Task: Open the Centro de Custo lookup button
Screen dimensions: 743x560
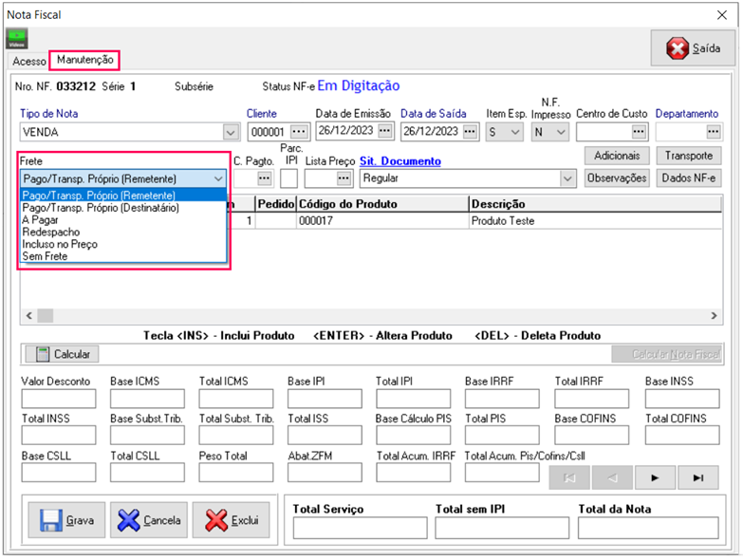Action: [639, 131]
